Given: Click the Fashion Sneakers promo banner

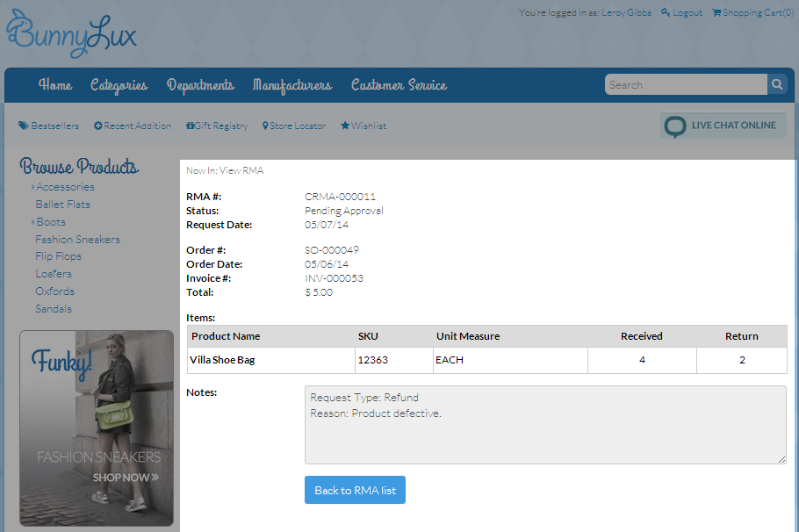Looking at the screenshot, I should (x=97, y=428).
